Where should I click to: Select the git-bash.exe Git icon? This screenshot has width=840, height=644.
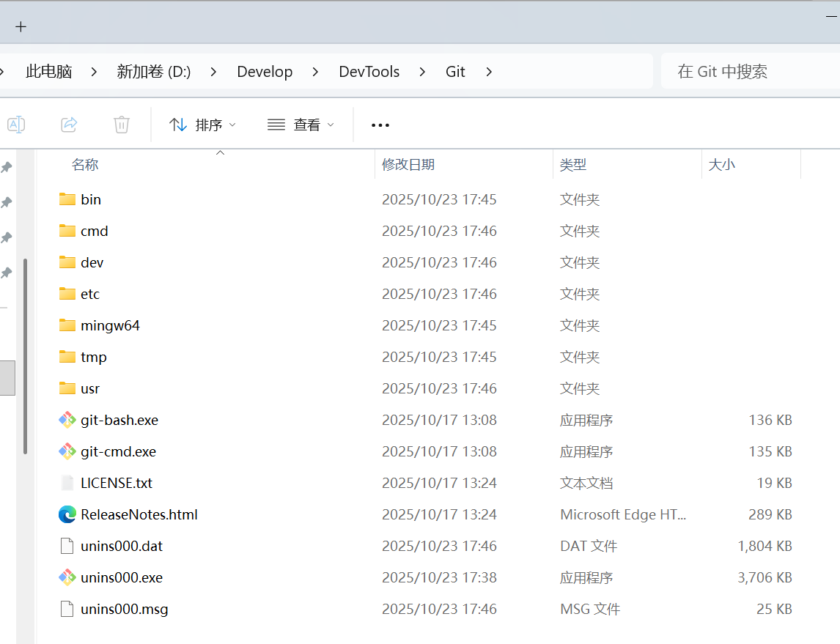tap(67, 420)
